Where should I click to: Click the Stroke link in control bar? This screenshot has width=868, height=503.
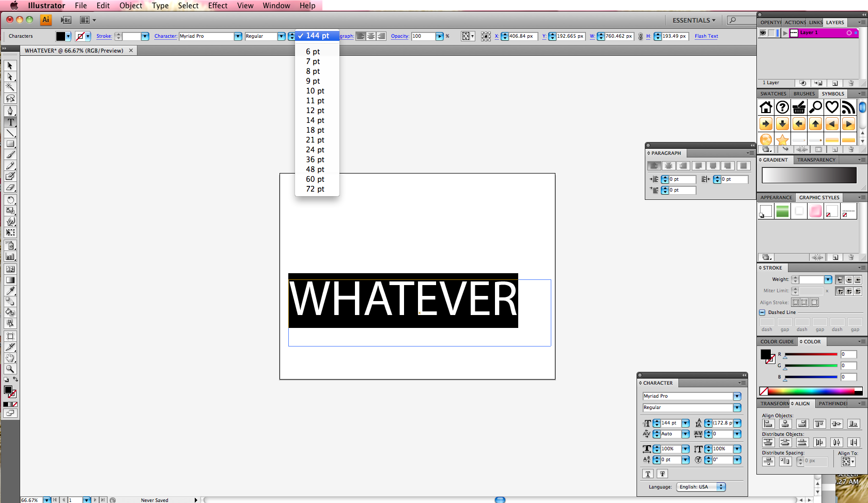point(104,36)
